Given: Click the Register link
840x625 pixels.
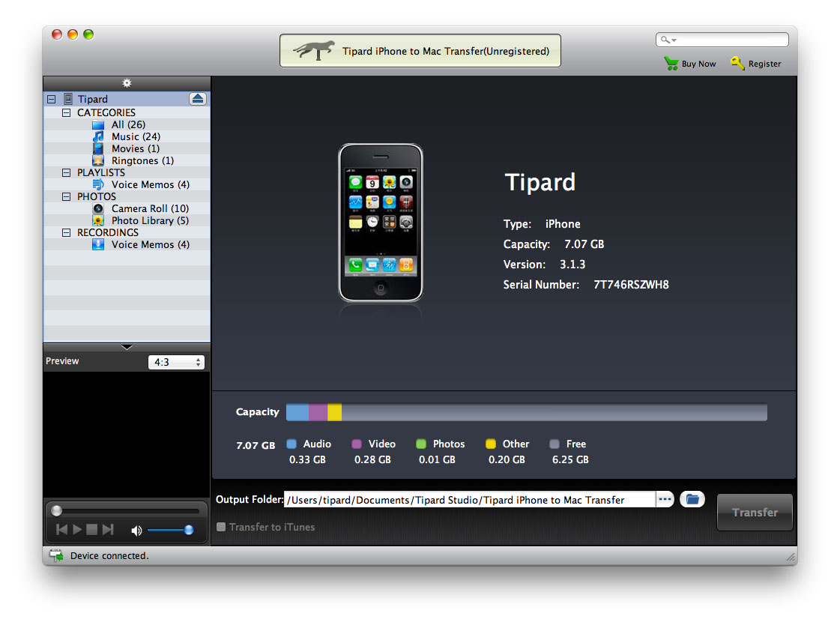Looking at the screenshot, I should [x=764, y=64].
